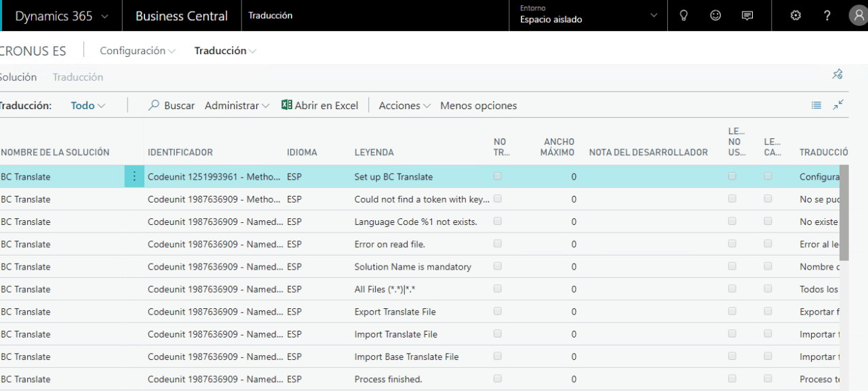Select 'Solution Name is mandatory' cell

click(x=413, y=267)
